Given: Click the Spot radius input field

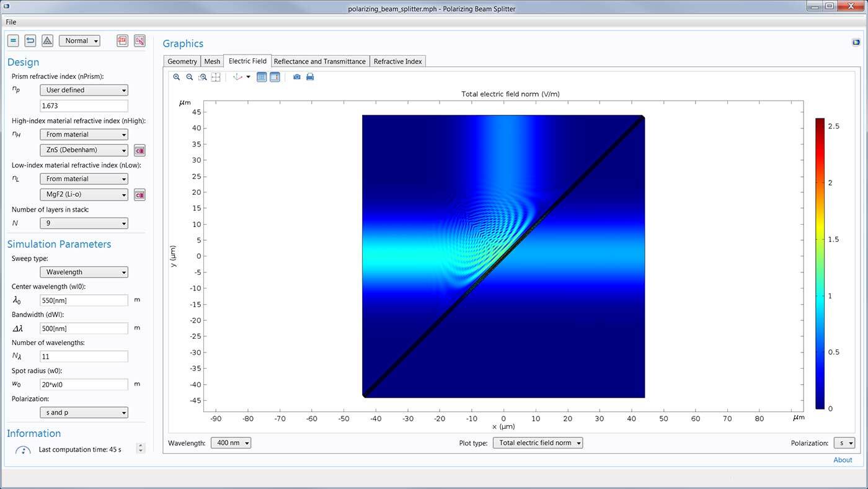Looking at the screenshot, I should (84, 384).
